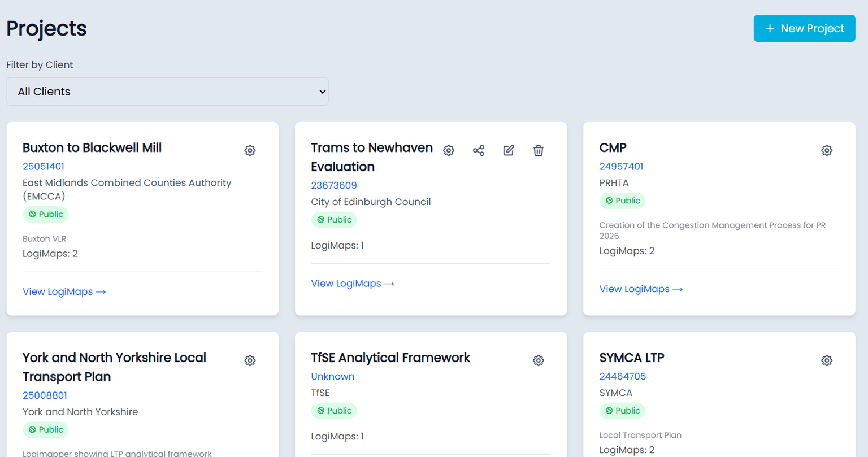868x457 pixels.
Task: Click the Public badge on SYMCA LTP card
Action: pos(622,411)
